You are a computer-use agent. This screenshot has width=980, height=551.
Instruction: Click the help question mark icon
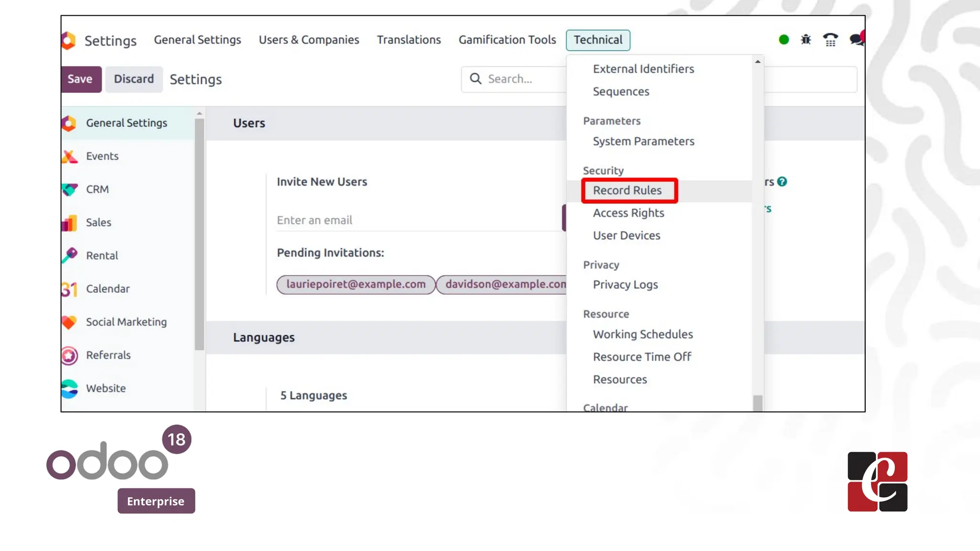tap(782, 182)
